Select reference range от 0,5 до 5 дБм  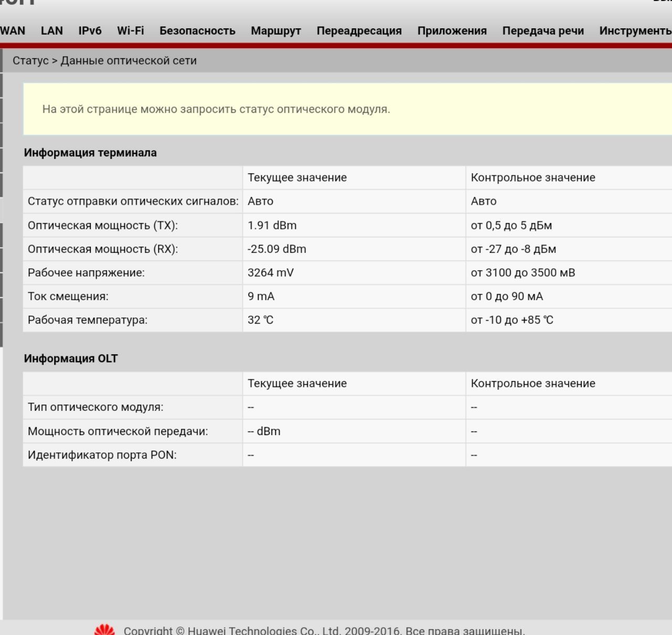point(511,225)
